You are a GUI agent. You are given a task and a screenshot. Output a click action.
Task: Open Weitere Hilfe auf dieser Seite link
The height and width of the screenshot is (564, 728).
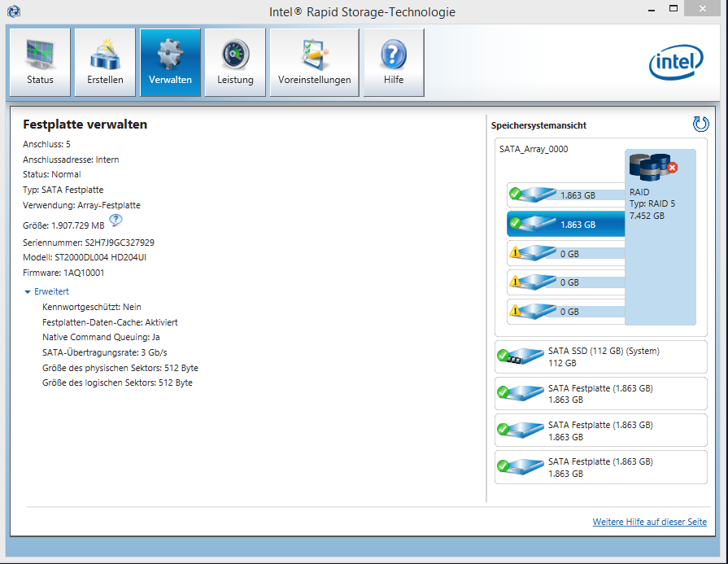coord(650,522)
